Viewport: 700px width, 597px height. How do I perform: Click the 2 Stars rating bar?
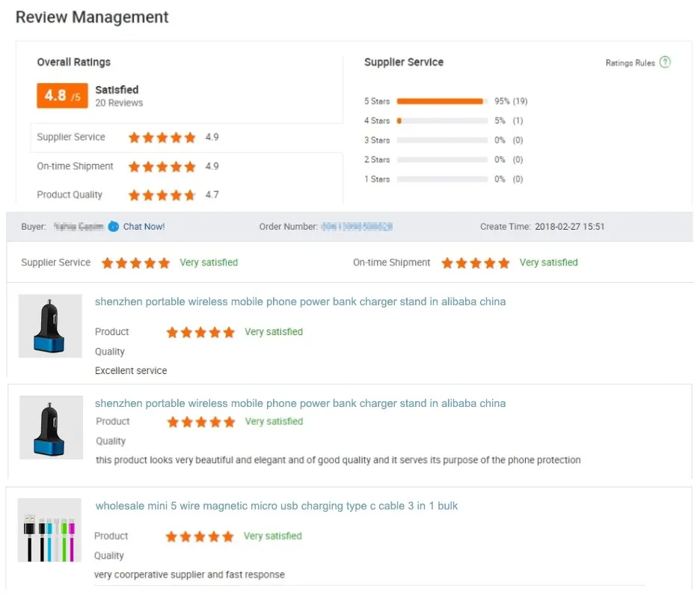tap(442, 159)
